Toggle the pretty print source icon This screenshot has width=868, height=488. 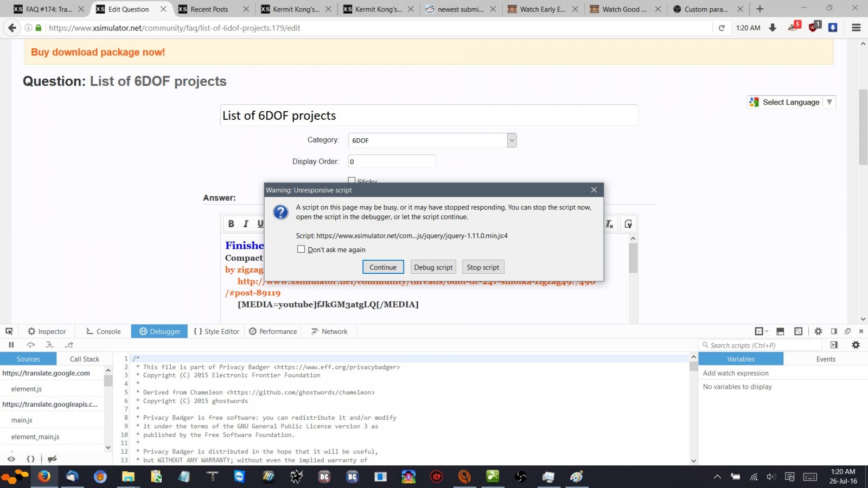coord(31,459)
